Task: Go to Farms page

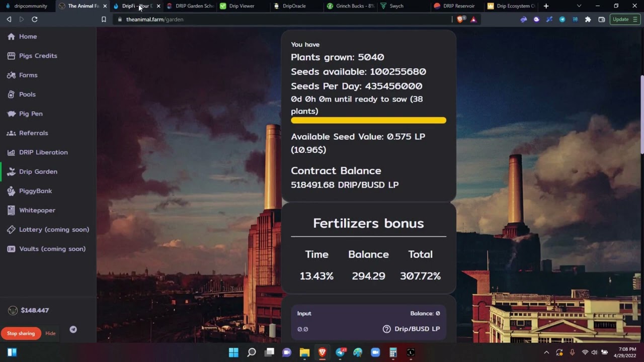Action: pyautogui.click(x=22, y=75)
